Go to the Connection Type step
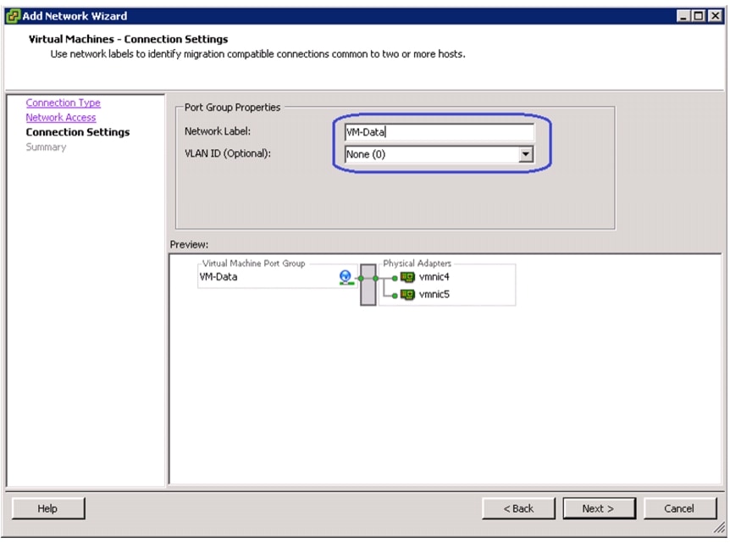 click(x=63, y=103)
